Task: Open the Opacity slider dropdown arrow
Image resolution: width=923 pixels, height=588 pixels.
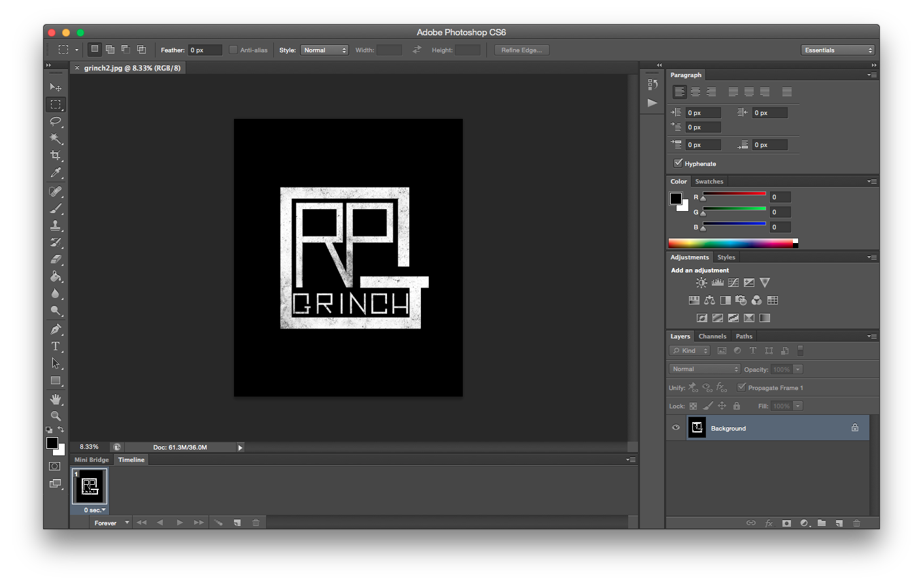Action: [798, 369]
